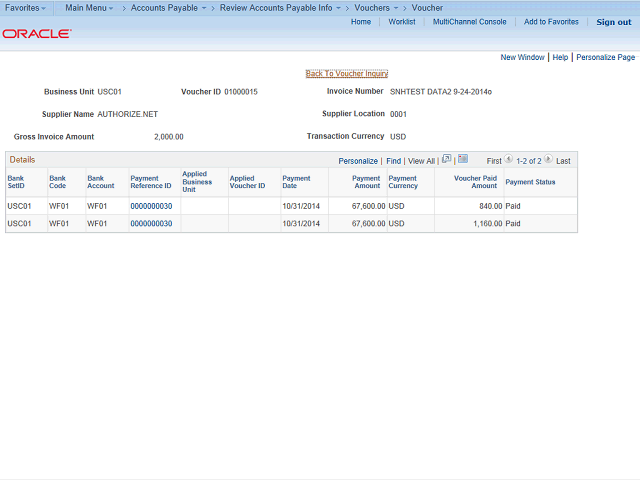
Task: Click Back To Voucher Inquiry link
Action: [x=346, y=73]
